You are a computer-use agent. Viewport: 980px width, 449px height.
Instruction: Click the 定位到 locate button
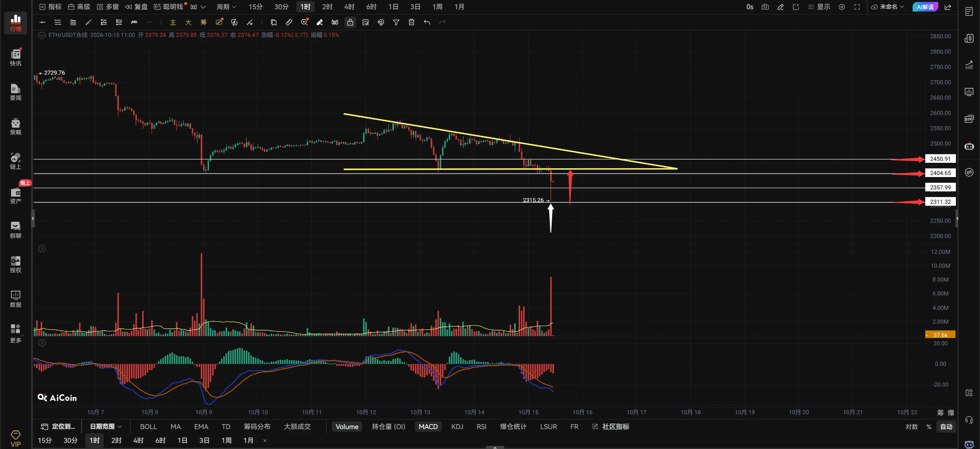click(58, 426)
